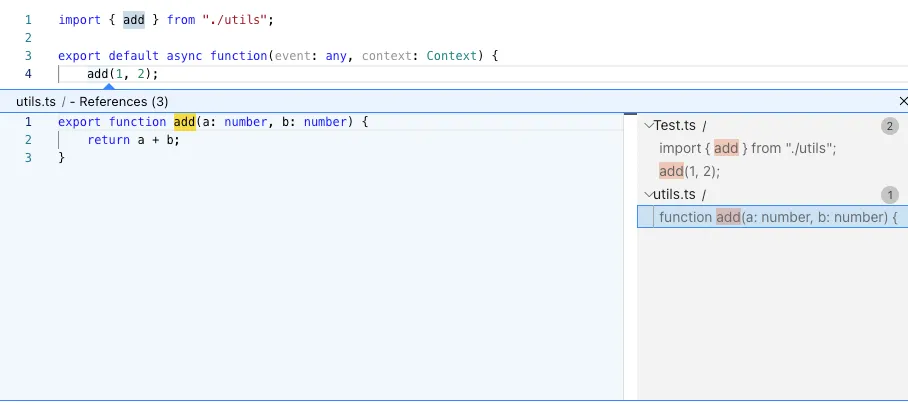
Task: Click the add identifier in the import statement
Action: coord(134,20)
